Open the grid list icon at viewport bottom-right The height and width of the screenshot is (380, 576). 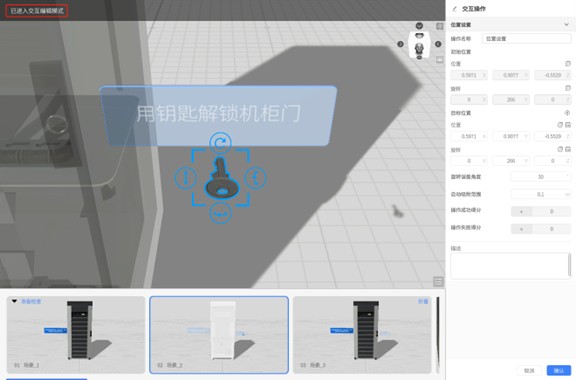[438, 282]
